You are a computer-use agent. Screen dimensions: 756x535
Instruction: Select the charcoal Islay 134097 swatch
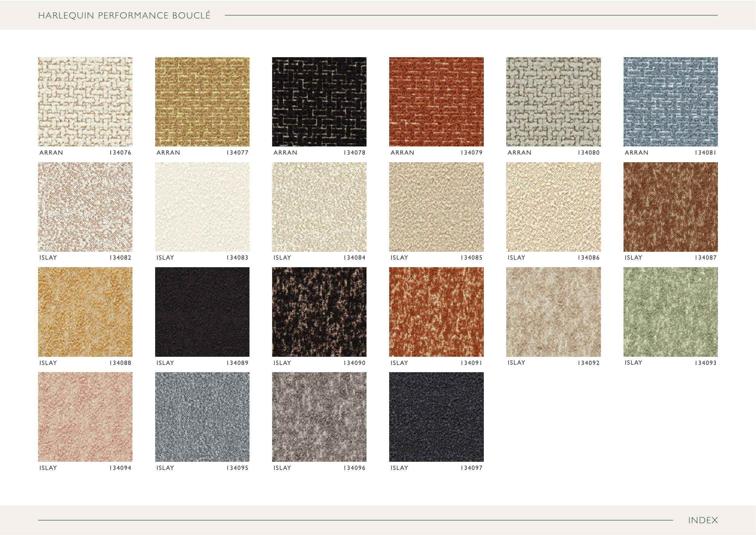[x=436, y=417]
